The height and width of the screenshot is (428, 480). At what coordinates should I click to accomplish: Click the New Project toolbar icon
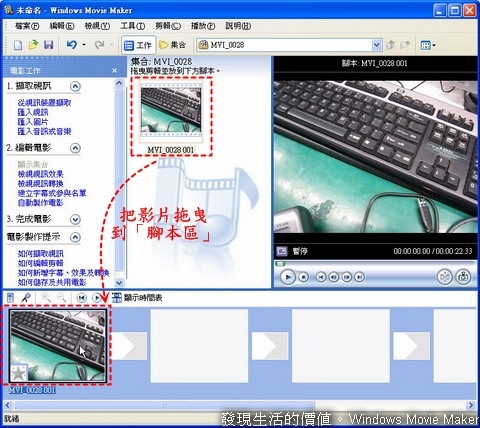[18, 45]
